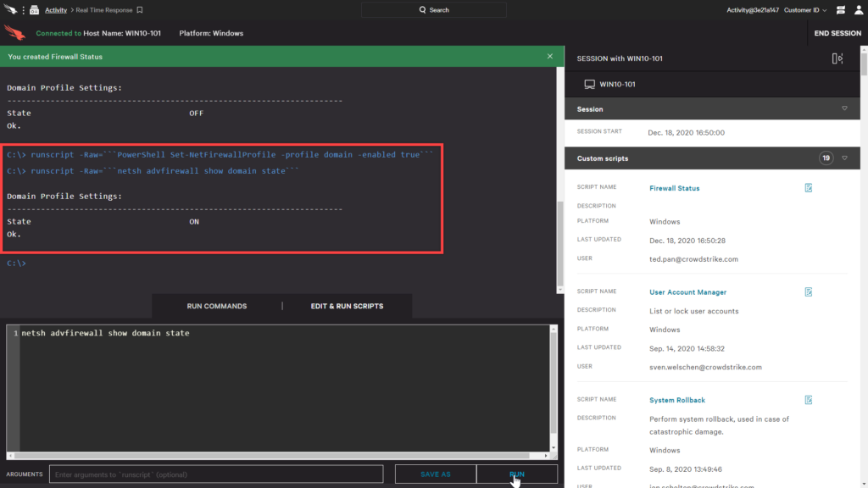Edit the Firewall Status script
This screenshot has width=868, height=488.
[808, 188]
